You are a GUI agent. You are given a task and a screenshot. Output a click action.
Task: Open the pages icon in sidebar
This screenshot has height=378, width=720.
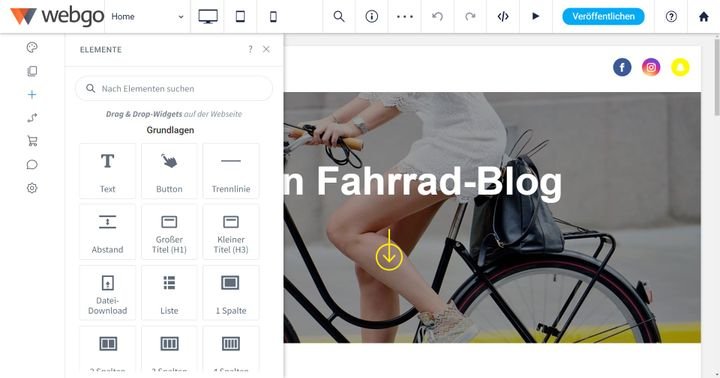(x=32, y=71)
